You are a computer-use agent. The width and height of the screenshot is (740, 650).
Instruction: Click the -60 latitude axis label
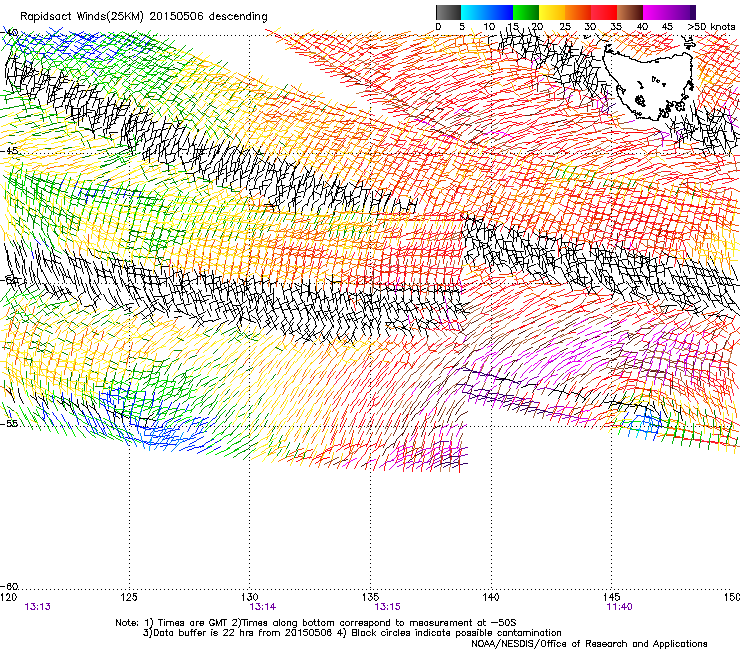10,586
